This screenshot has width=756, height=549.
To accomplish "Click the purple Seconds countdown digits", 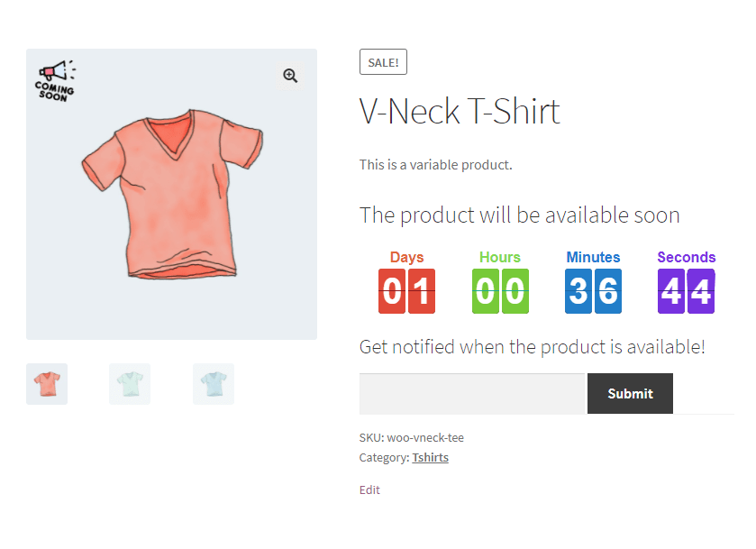I will coord(686,291).
